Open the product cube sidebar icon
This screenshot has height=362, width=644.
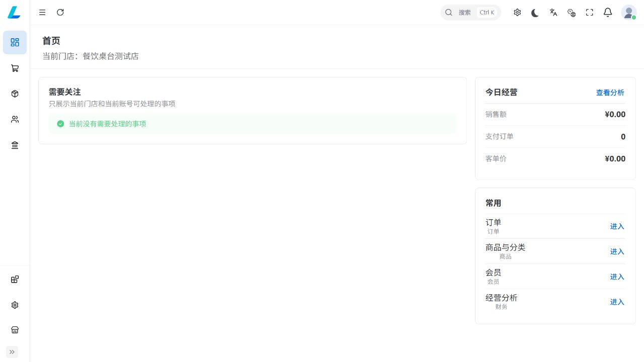coord(15,94)
